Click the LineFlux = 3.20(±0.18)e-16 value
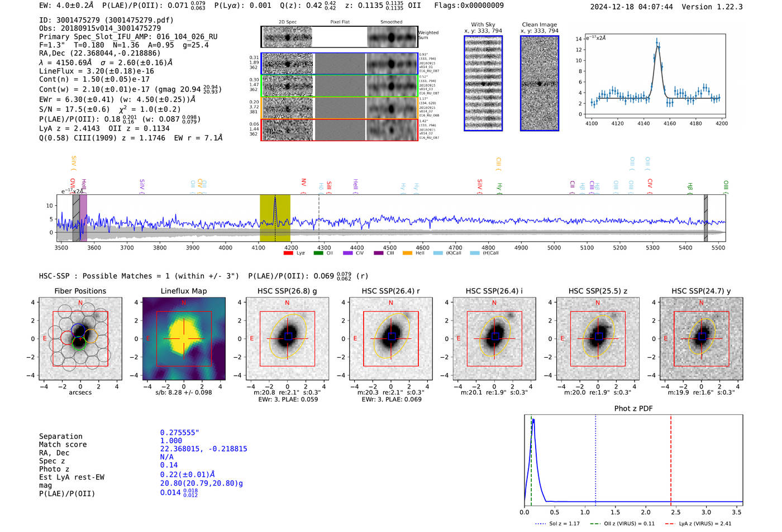This screenshot has height=532, width=782. click(97, 71)
